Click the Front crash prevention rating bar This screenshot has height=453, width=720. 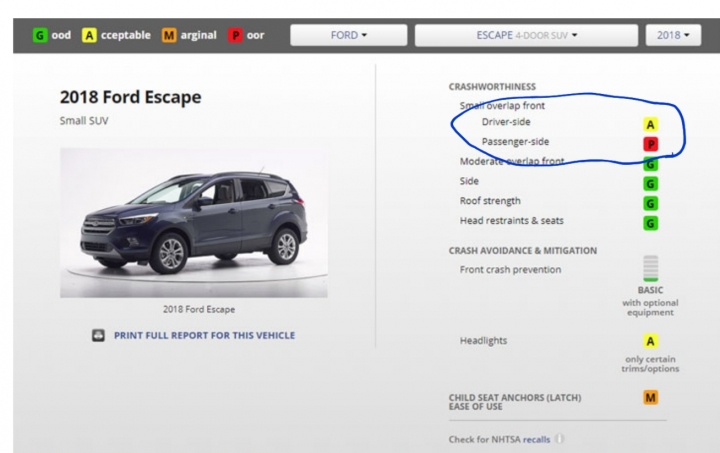tap(650, 268)
